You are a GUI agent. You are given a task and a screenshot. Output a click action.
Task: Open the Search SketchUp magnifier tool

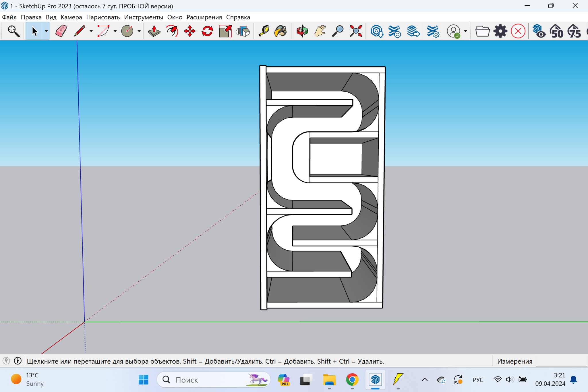point(13,31)
